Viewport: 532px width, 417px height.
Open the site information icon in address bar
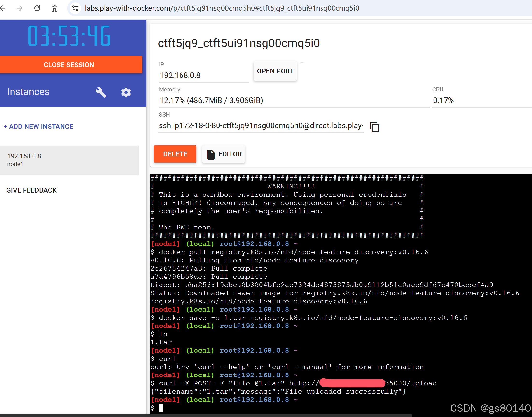click(x=75, y=8)
